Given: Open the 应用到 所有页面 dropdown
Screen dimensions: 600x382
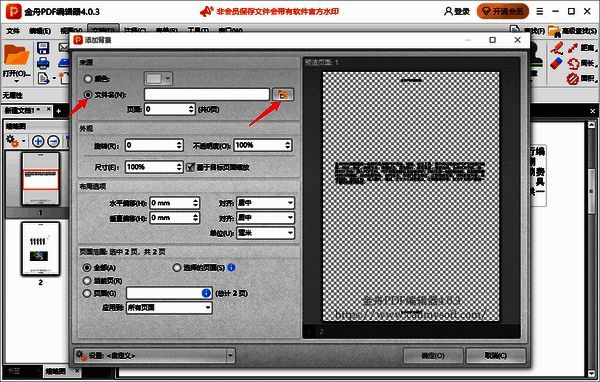Looking at the screenshot, I should pyautogui.click(x=169, y=307).
